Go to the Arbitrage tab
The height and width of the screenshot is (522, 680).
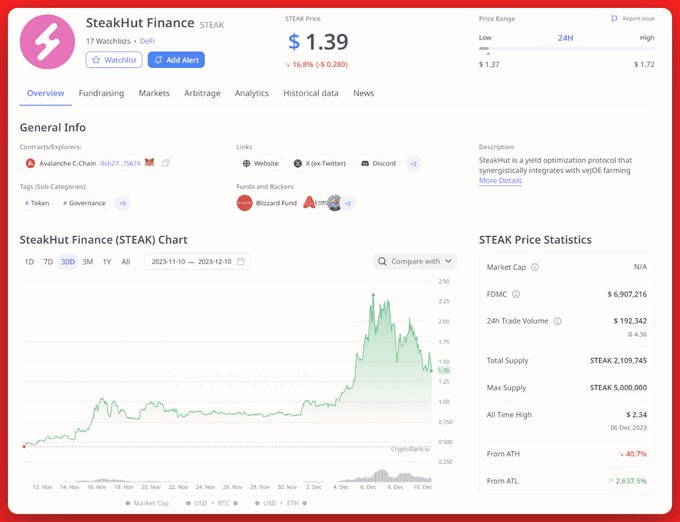point(202,93)
